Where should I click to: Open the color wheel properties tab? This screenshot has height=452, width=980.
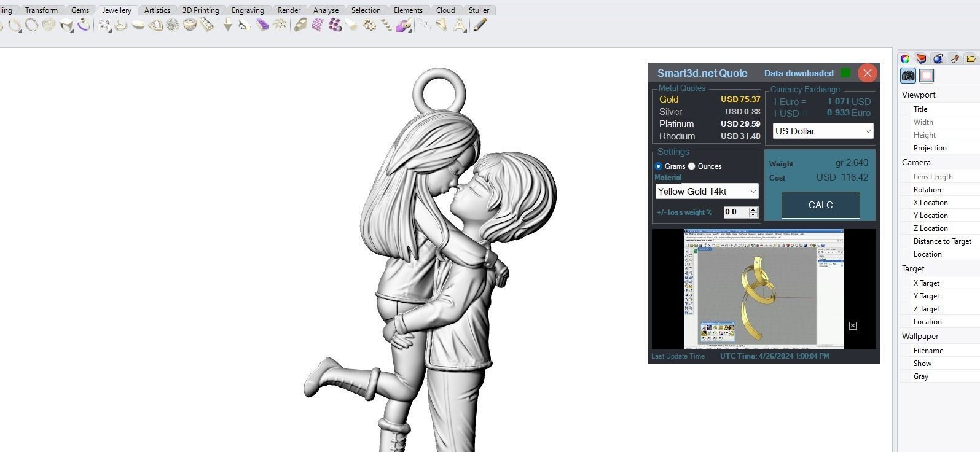click(x=905, y=59)
